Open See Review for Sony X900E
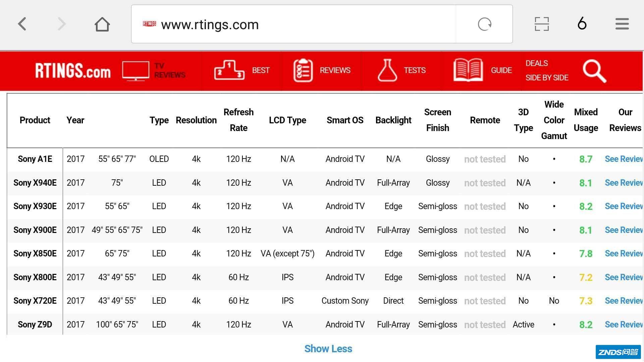 (x=624, y=230)
